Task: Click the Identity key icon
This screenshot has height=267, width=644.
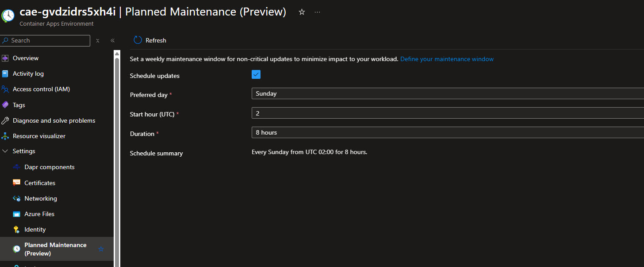Action: [x=17, y=229]
